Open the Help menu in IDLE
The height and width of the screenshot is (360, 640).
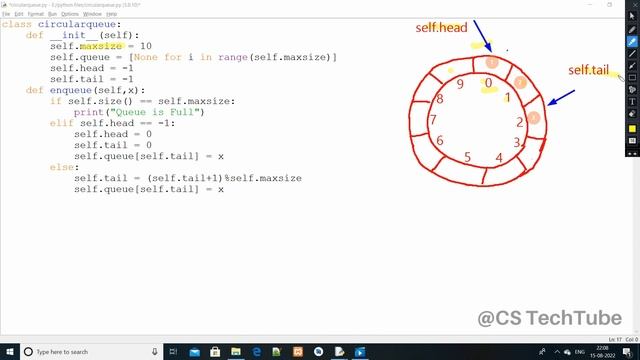pos(111,14)
